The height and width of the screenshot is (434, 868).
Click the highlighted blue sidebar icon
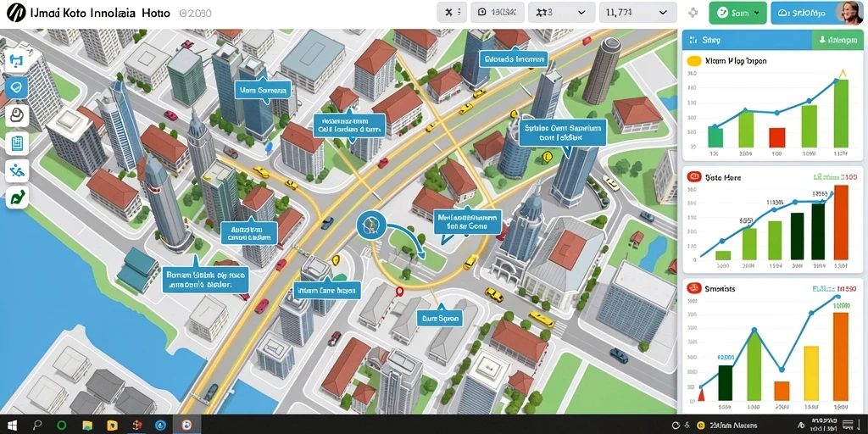click(x=17, y=87)
